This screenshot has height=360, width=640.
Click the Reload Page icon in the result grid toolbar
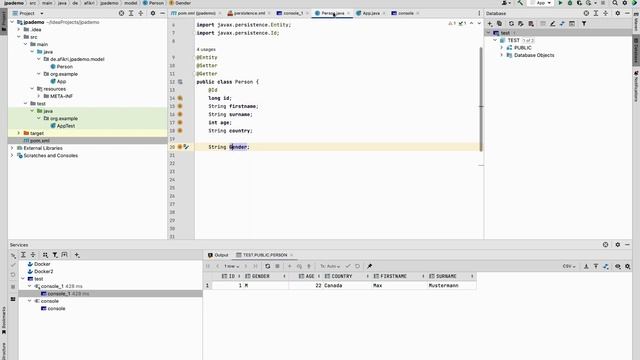(267, 266)
